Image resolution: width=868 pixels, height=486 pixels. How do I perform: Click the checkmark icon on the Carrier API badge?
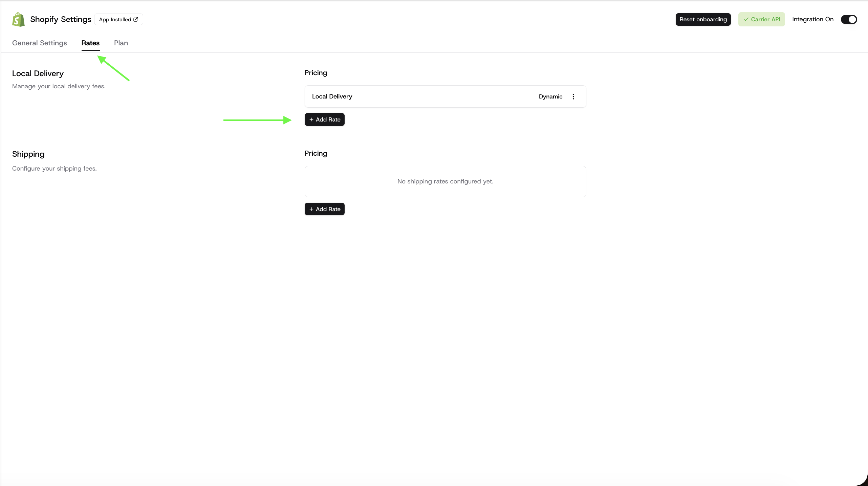[746, 20]
